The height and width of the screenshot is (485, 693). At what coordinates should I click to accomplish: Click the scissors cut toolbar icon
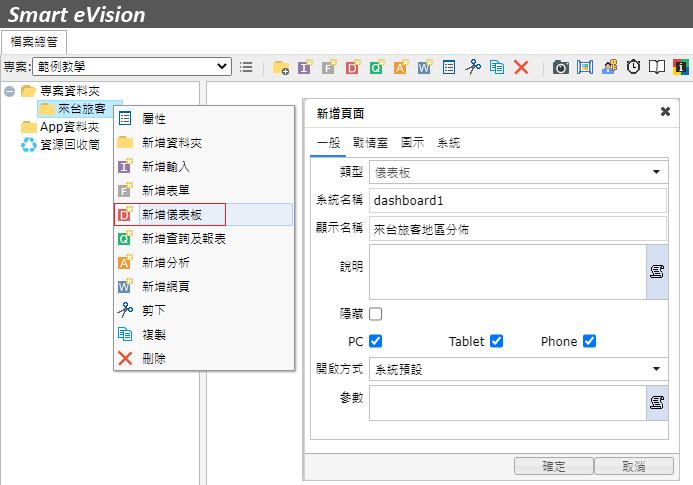[x=473, y=67]
